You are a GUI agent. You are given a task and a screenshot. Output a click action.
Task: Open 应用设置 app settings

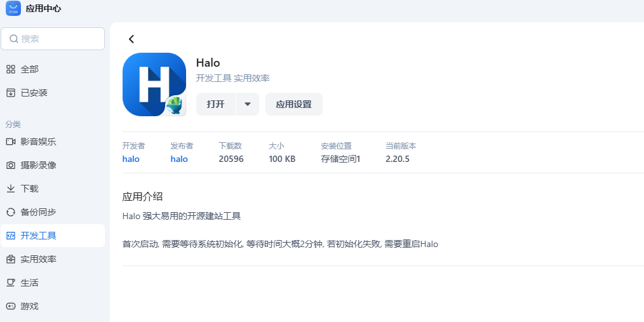click(293, 104)
